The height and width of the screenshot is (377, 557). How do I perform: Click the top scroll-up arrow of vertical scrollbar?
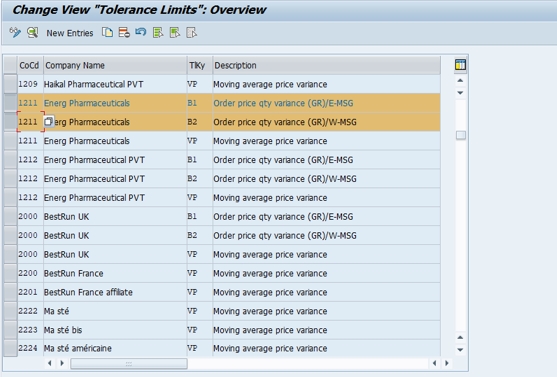(x=460, y=81)
